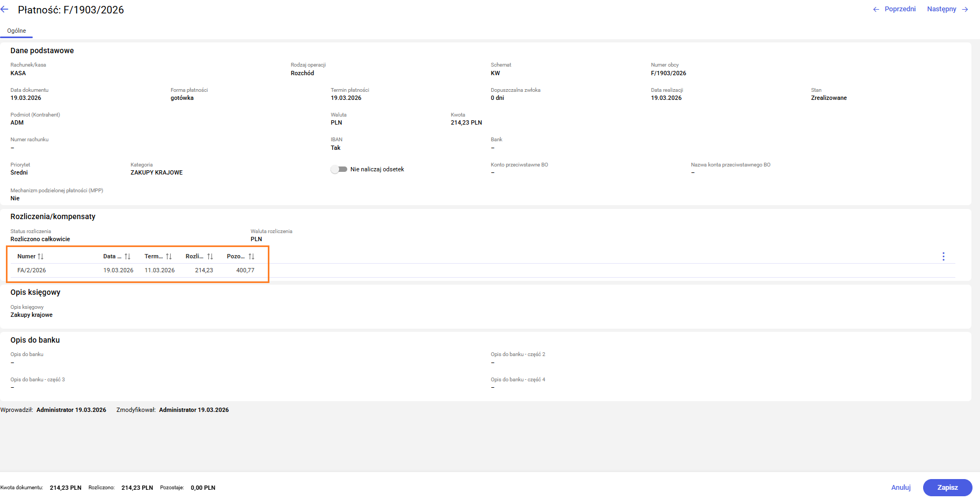Click the ADM contractor value
The width and height of the screenshot is (980, 500).
(17, 123)
